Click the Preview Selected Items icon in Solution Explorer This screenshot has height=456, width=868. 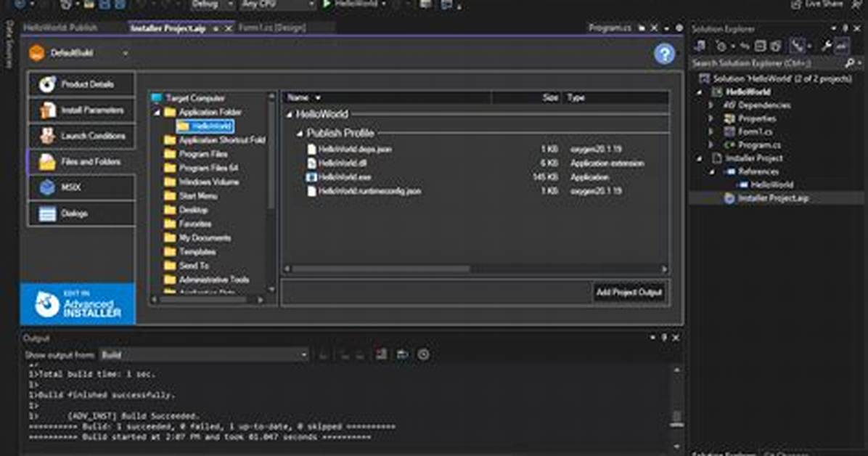coord(842,46)
